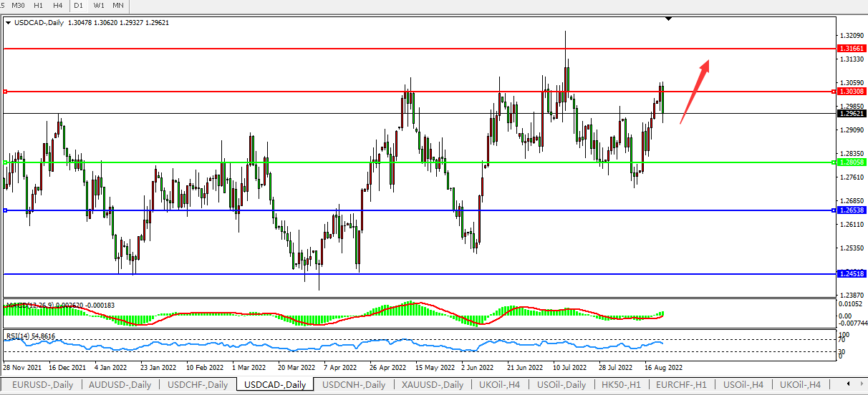Open the EURUSD-,Daily chart tab

pyautogui.click(x=42, y=385)
